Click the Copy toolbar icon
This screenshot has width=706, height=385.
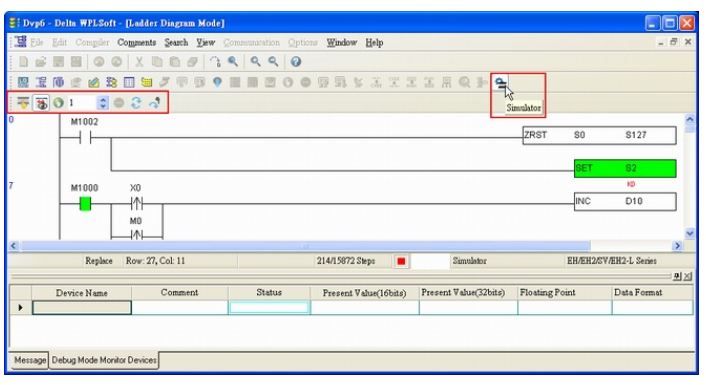tap(157, 62)
